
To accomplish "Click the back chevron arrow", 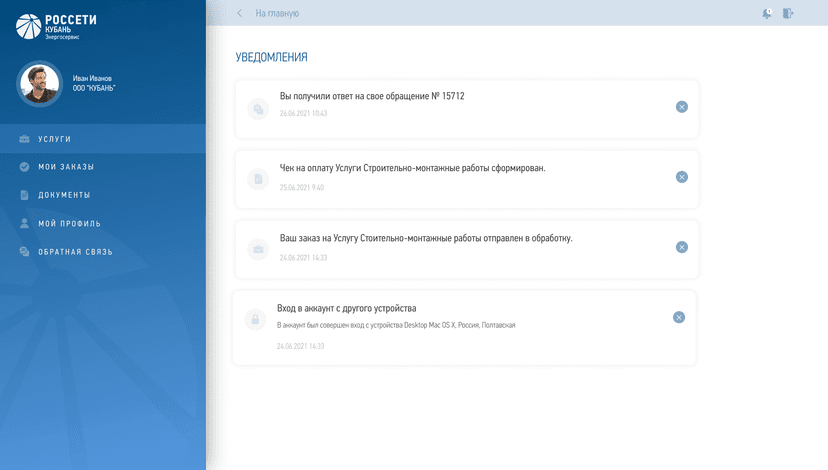I will coord(240,13).
